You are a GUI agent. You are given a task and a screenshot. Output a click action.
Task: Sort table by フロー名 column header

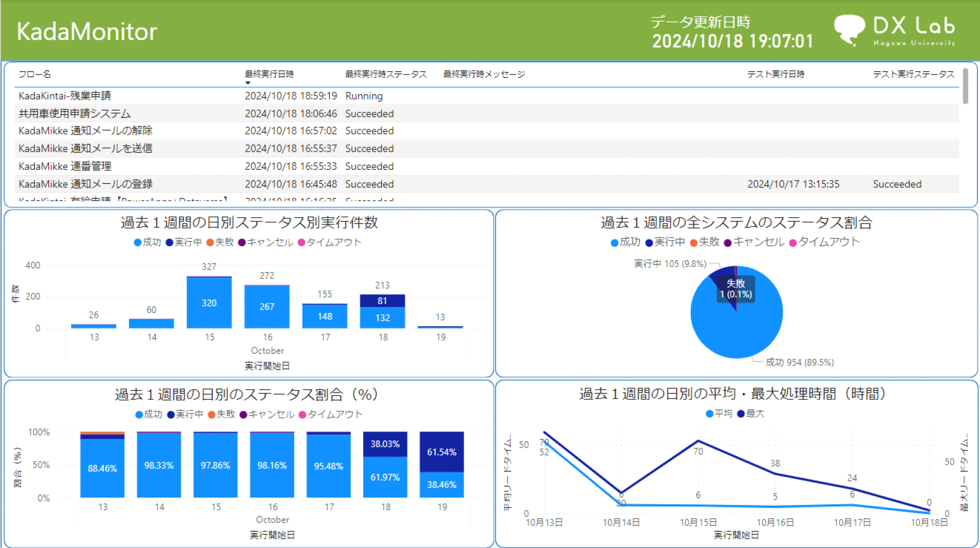35,74
